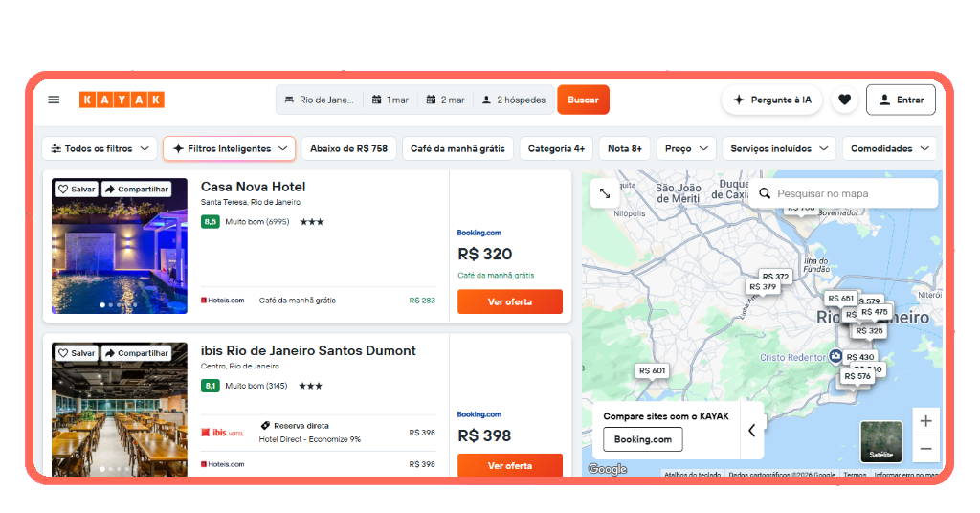Screen dimensions: 980x513
Task: Select the ibis Hotel Direct R$ 398 offer
Action: pos(318,433)
